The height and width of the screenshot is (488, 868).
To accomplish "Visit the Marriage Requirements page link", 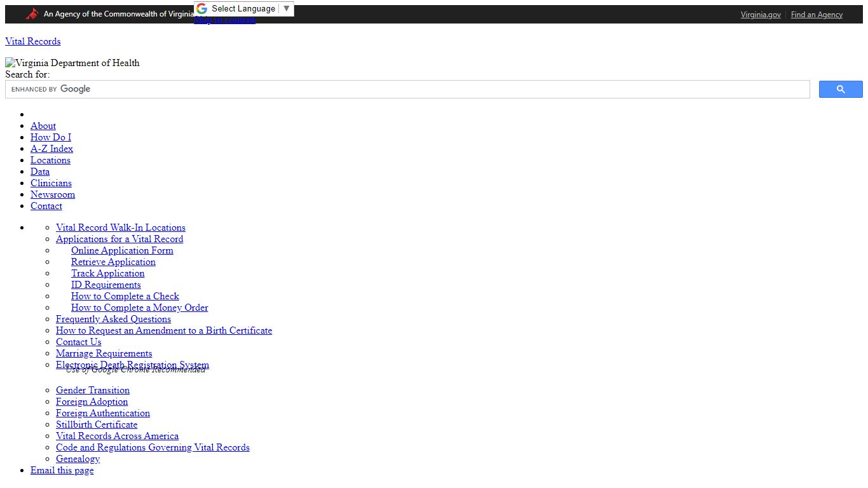I will [104, 353].
